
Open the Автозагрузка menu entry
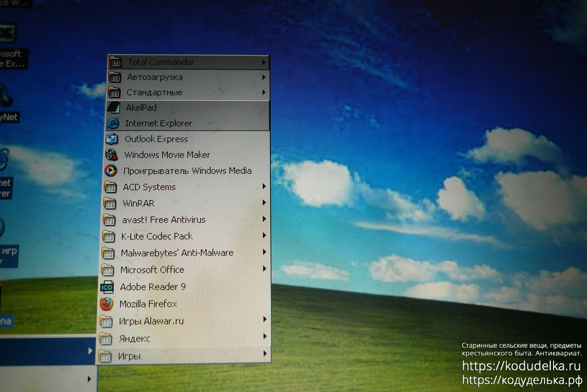(x=155, y=77)
